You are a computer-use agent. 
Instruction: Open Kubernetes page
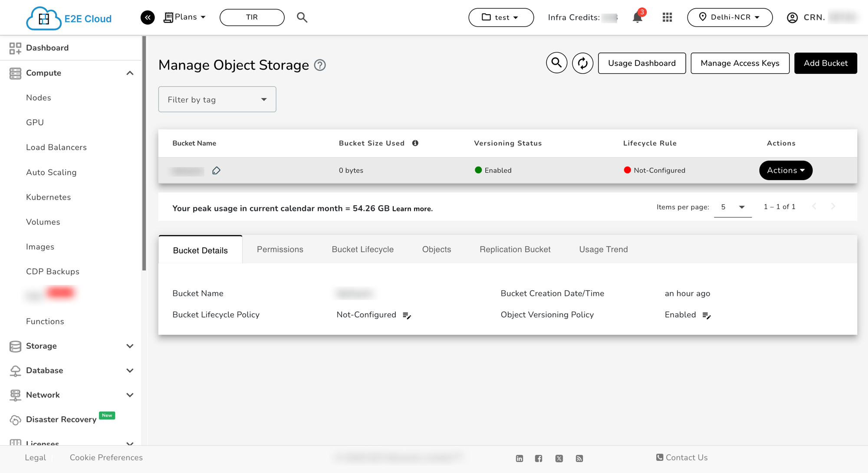(48, 197)
